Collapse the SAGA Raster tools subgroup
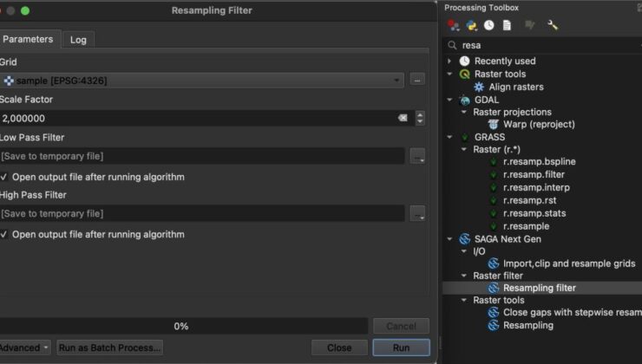The width and height of the screenshot is (642, 364). tap(464, 300)
